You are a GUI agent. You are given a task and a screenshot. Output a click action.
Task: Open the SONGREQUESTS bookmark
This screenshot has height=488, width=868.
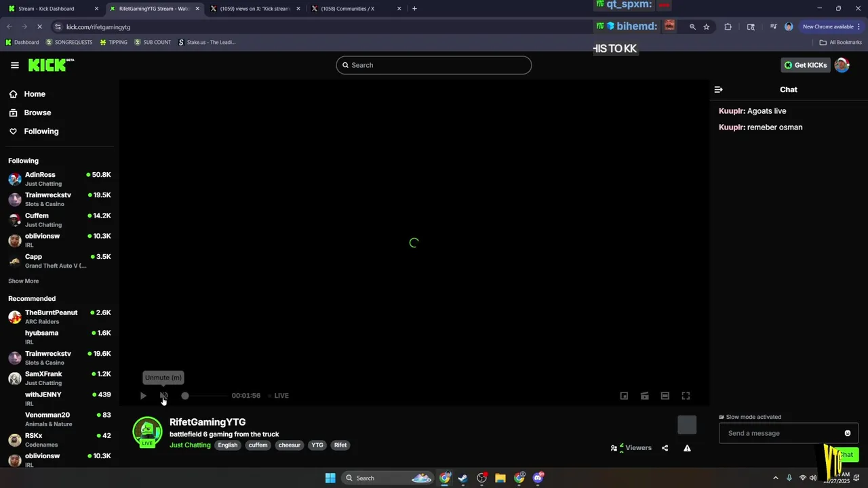[70, 42]
